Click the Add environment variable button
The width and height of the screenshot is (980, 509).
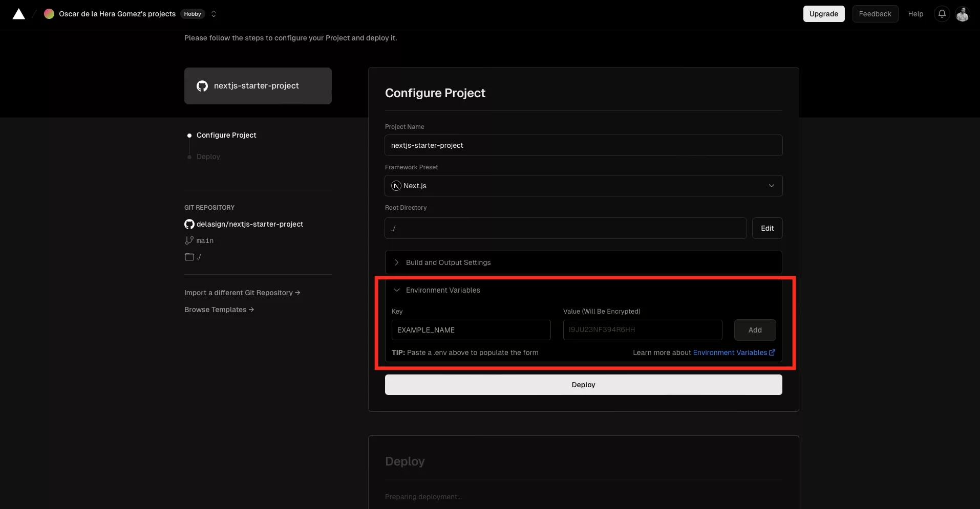tap(755, 330)
